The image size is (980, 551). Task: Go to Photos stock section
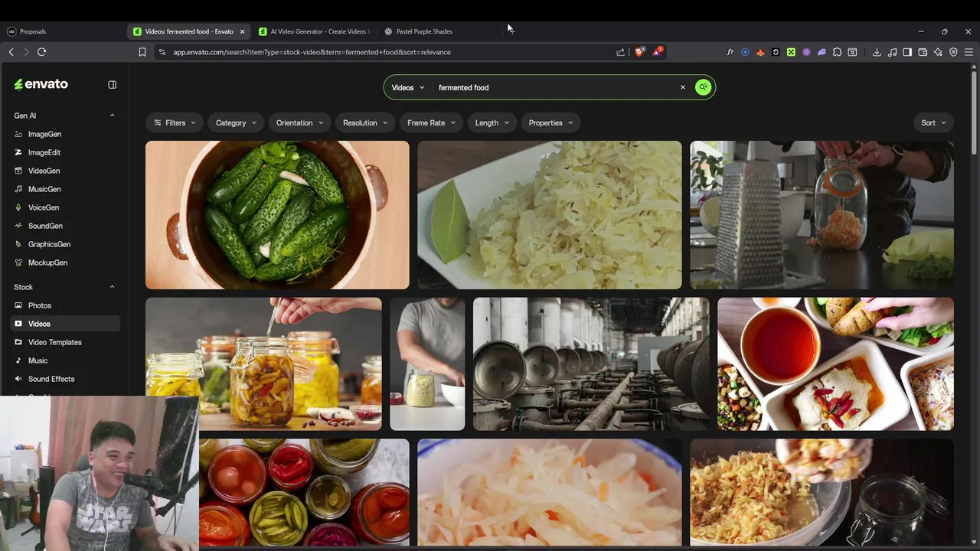(x=40, y=305)
